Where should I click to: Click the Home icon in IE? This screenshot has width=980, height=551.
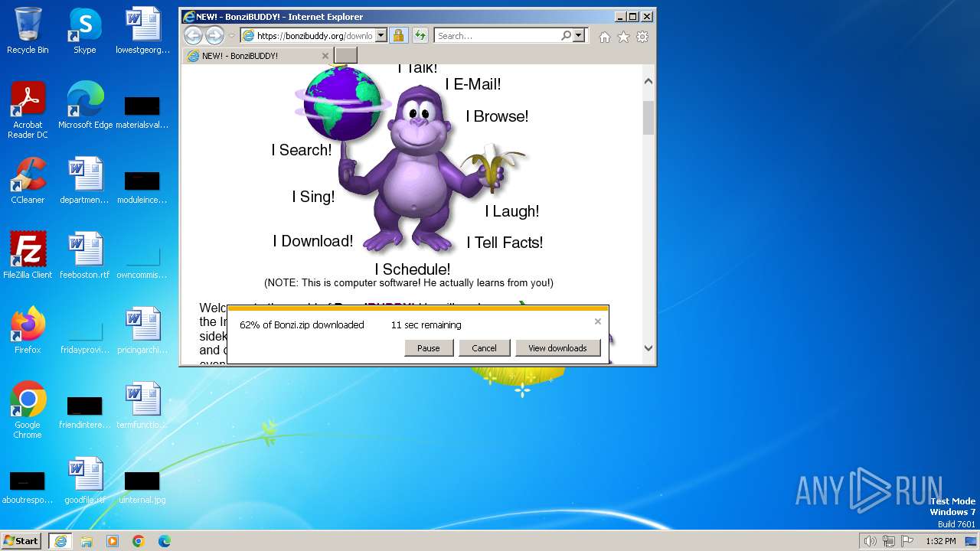coord(605,36)
